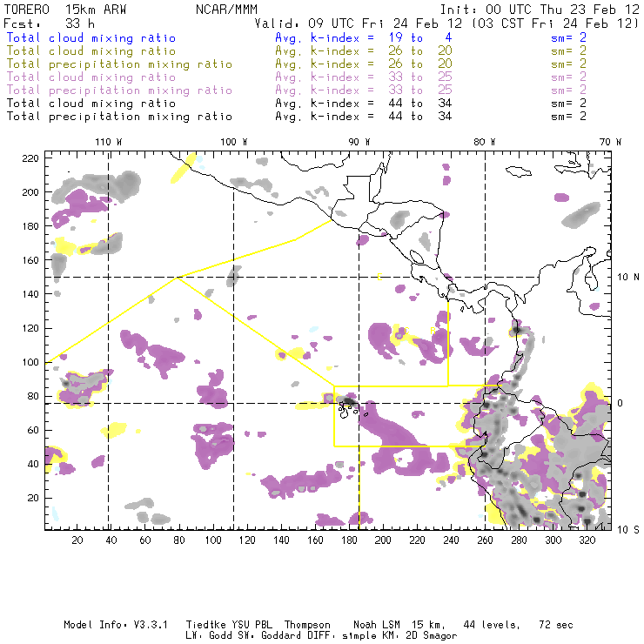Select the 'Tiedtke' cumulus scheme label
The width and height of the screenshot is (644, 644).
pos(206,625)
